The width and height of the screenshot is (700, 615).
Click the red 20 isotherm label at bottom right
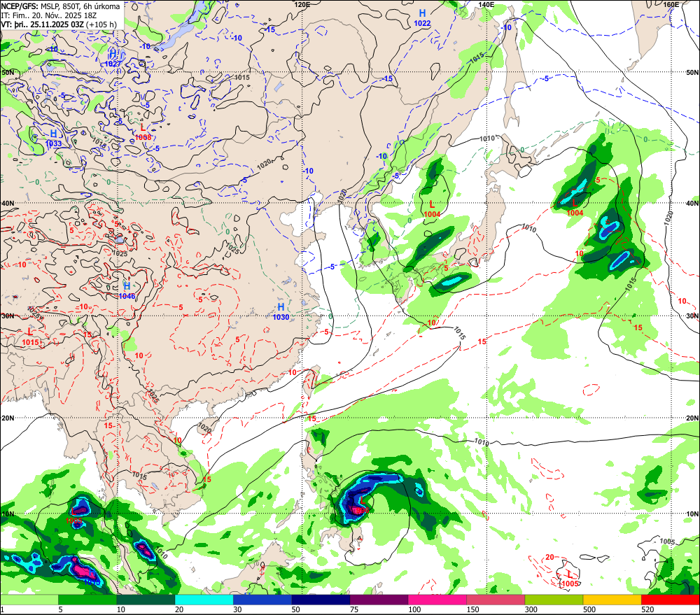(x=549, y=557)
